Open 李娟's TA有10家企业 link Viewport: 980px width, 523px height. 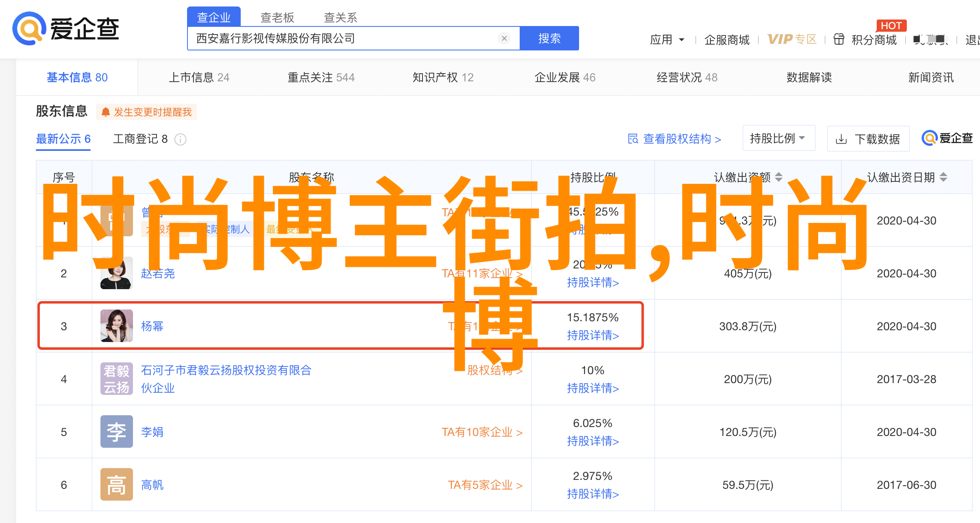[x=482, y=432]
